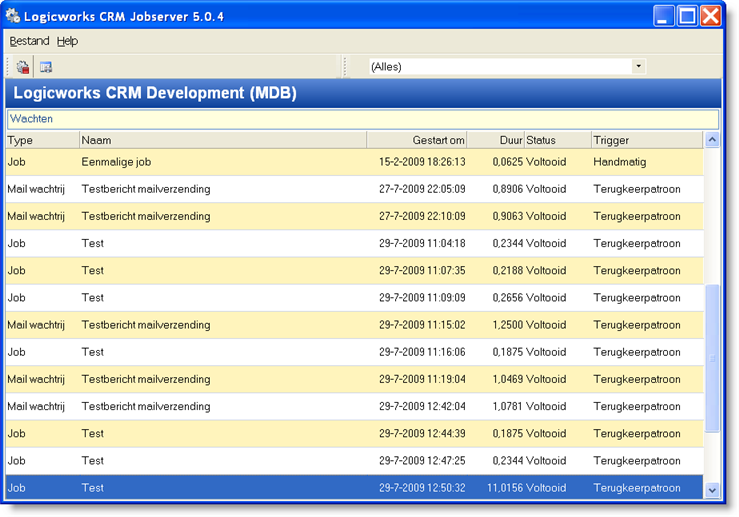Select the Test row started 29-7-2009 12:44:39
The width and height of the screenshot is (739, 517).
click(354, 434)
